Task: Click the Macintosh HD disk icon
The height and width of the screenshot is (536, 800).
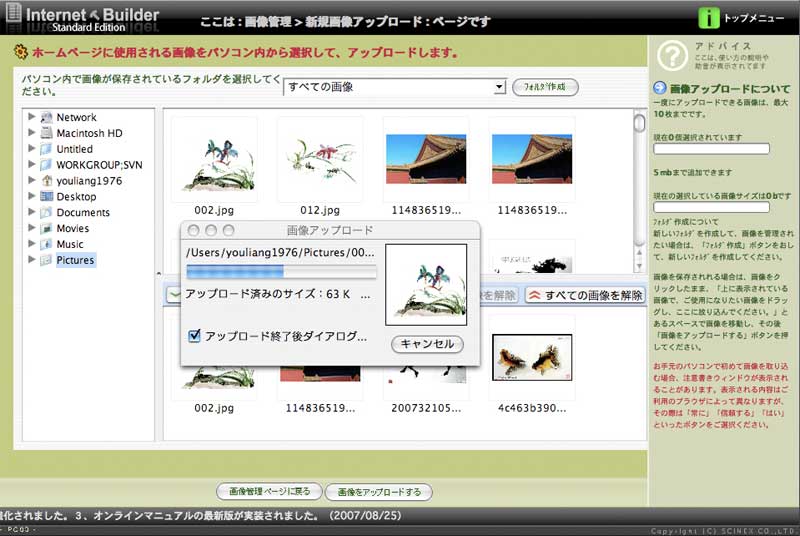Action: click(47, 133)
